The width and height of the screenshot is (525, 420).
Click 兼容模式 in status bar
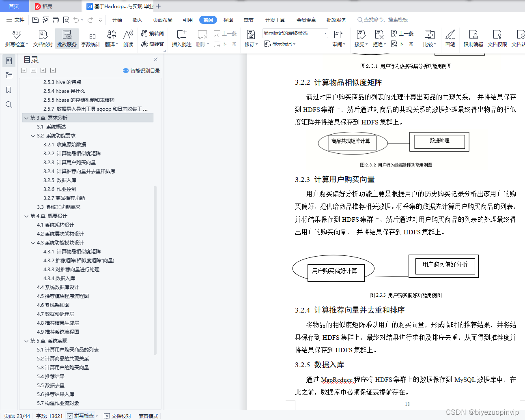click(148, 416)
